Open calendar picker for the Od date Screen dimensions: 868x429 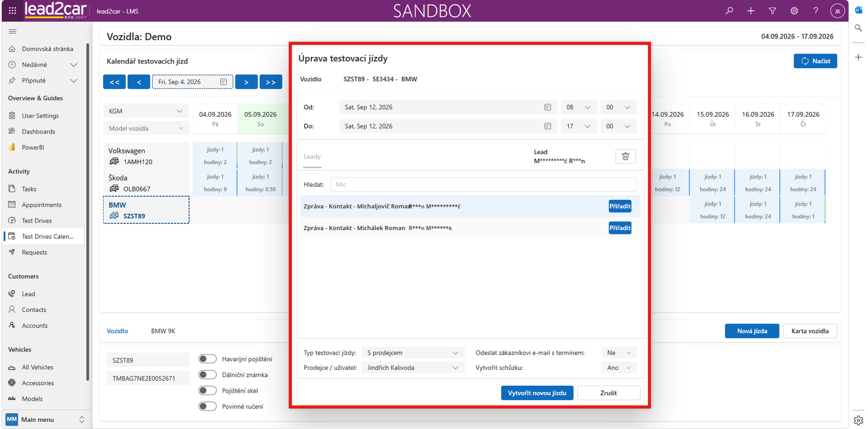coord(547,107)
